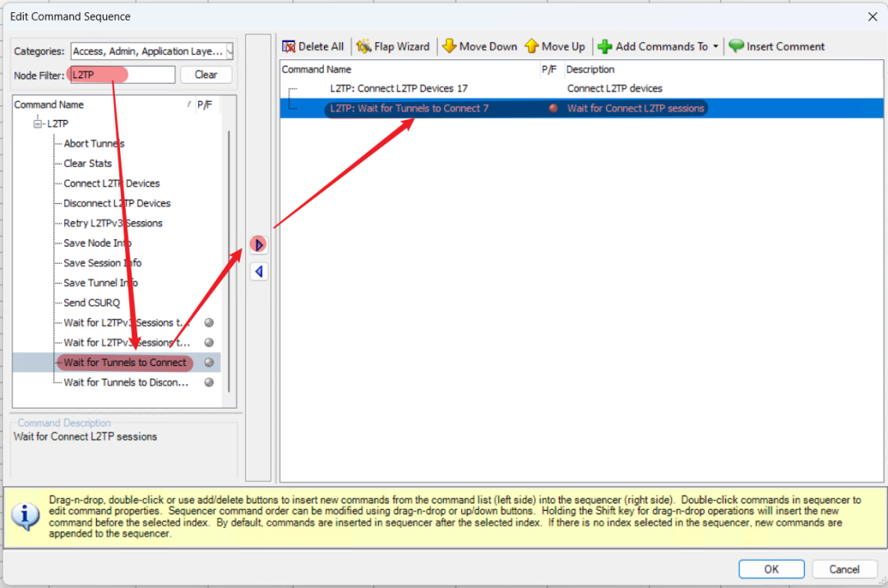Collapse the L2TP tree node
Image resolution: width=888 pixels, height=588 pixels.
coord(38,123)
